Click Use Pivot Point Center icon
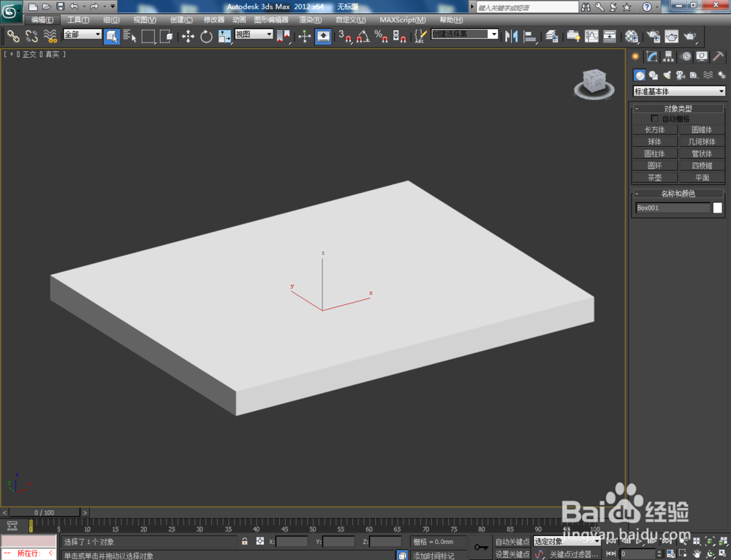The width and height of the screenshot is (731, 560). pyautogui.click(x=283, y=37)
